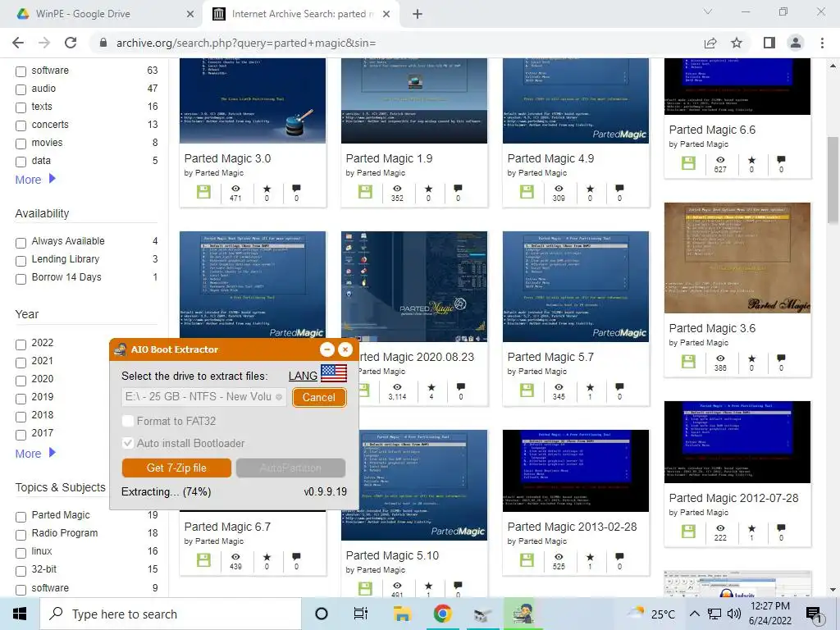Click the page vertical scrollbar thumb
Image resolution: width=840 pixels, height=630 pixels.
(x=833, y=180)
